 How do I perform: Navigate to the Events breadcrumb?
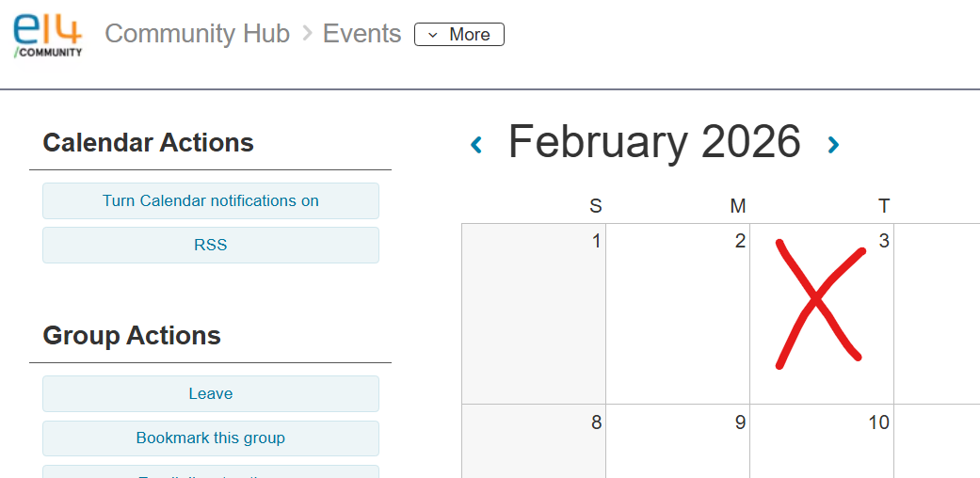click(361, 34)
